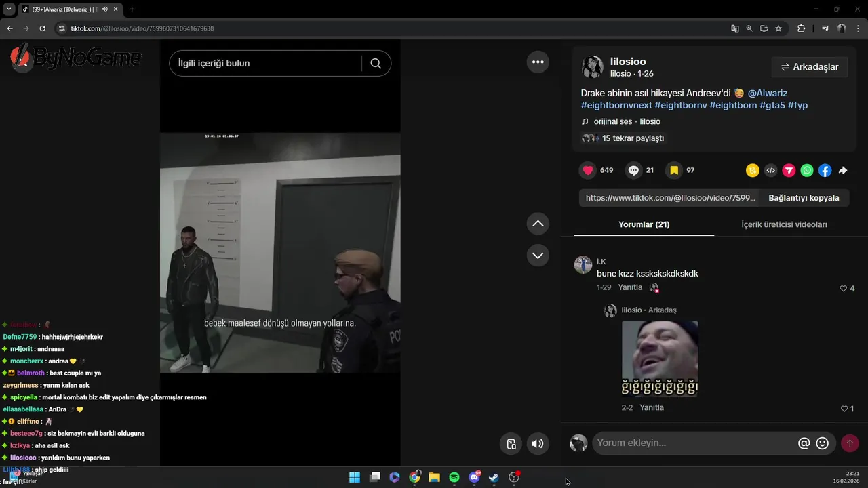Image resolution: width=868 pixels, height=488 pixels.
Task: Mute tab audio icon on tab
Action: pyautogui.click(x=104, y=9)
